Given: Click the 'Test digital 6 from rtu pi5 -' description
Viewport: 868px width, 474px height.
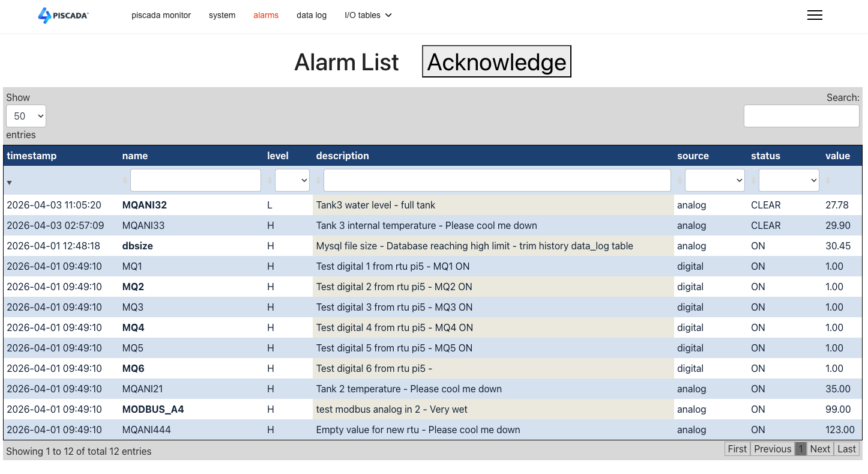Looking at the screenshot, I should [374, 368].
